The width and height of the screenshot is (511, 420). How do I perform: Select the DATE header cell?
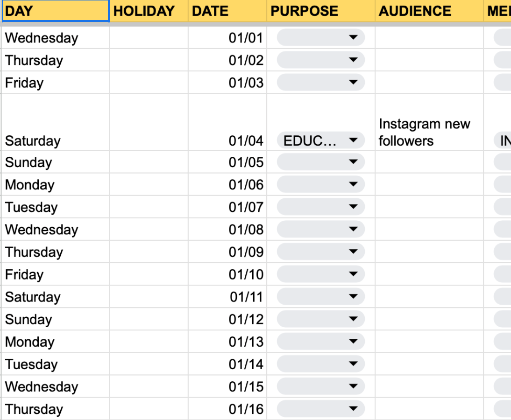(x=227, y=11)
